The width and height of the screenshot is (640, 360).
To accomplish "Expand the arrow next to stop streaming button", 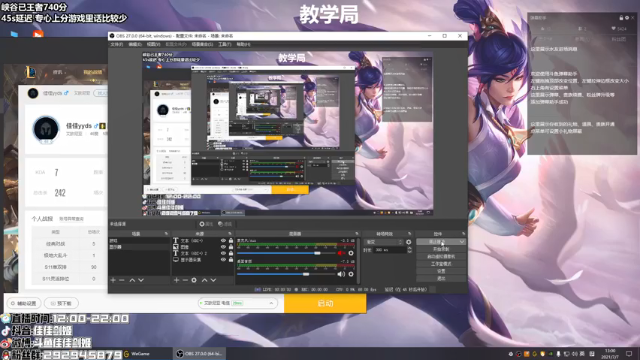I will pyautogui.click(x=462, y=242).
